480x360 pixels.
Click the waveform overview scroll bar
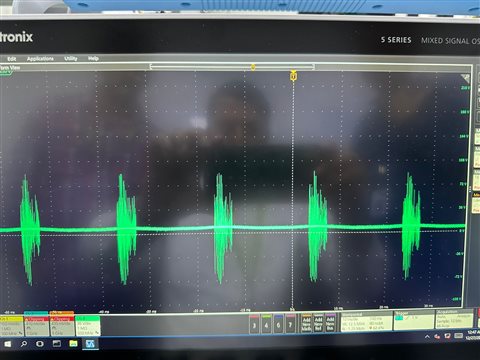(x=232, y=67)
